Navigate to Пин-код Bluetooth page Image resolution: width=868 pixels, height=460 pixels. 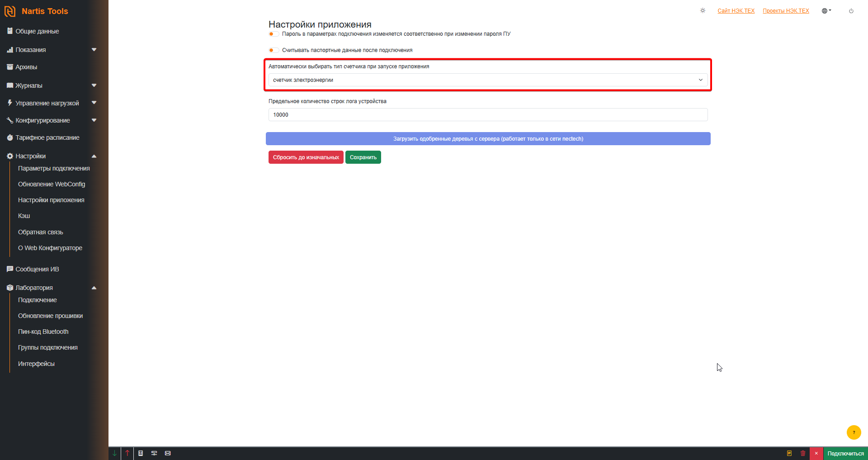43,331
